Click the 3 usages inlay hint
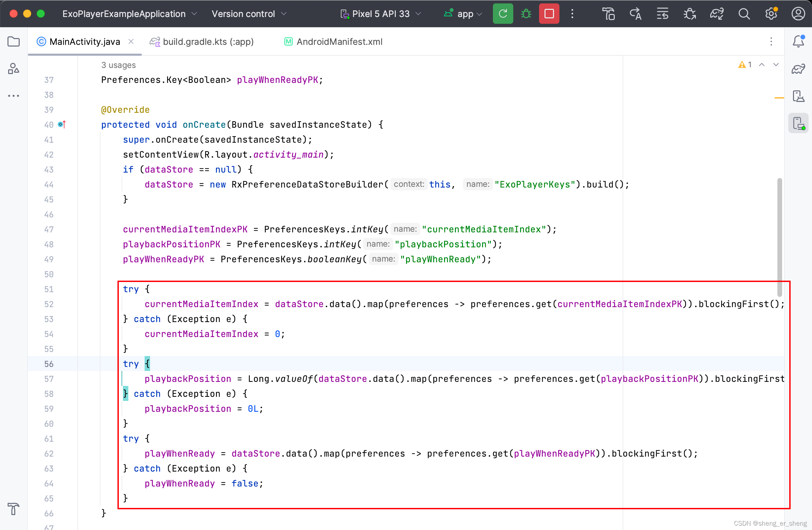812x530 pixels. (118, 65)
